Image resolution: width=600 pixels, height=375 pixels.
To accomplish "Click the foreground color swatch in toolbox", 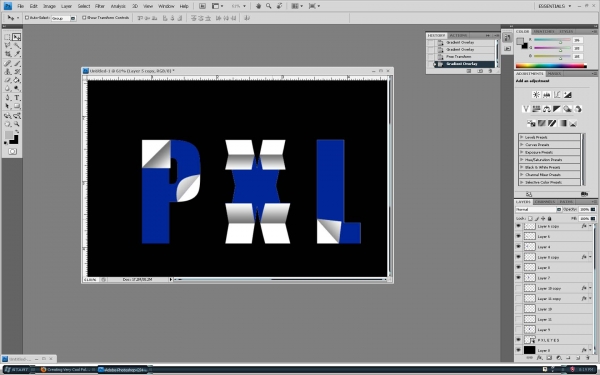I will click(8, 135).
